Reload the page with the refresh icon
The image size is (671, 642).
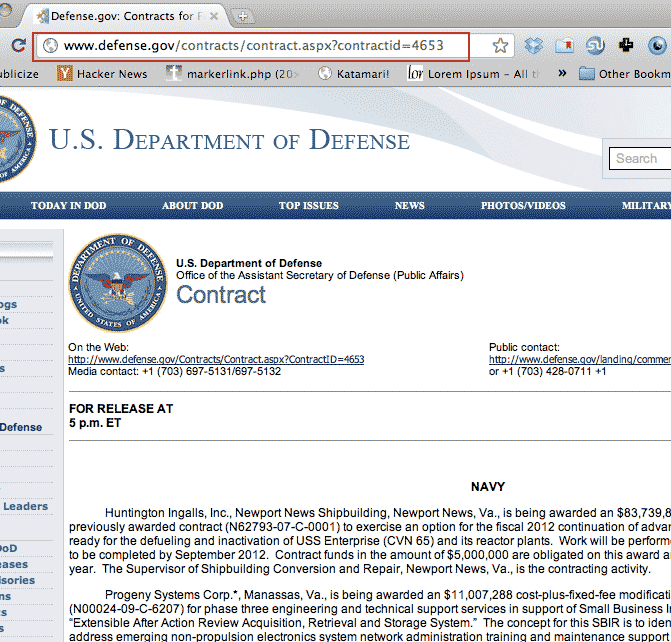point(18,45)
